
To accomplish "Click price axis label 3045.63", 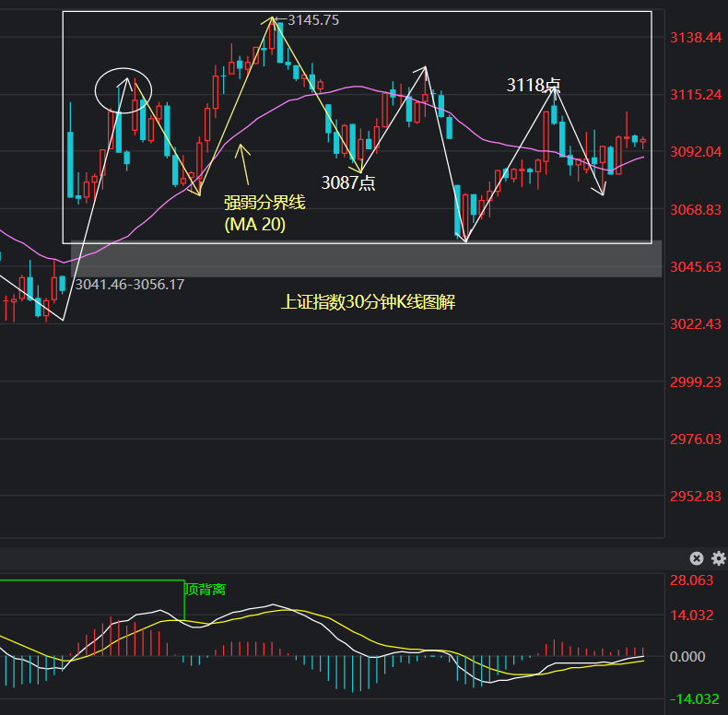I will 696,267.
